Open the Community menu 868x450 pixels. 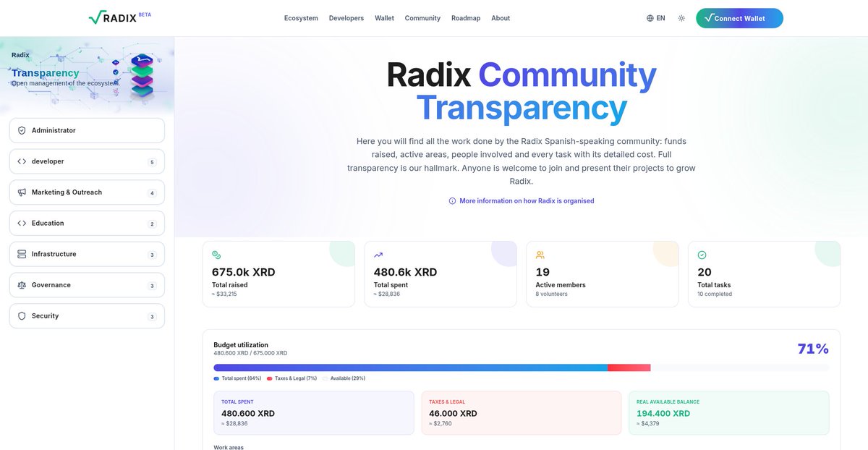click(422, 18)
